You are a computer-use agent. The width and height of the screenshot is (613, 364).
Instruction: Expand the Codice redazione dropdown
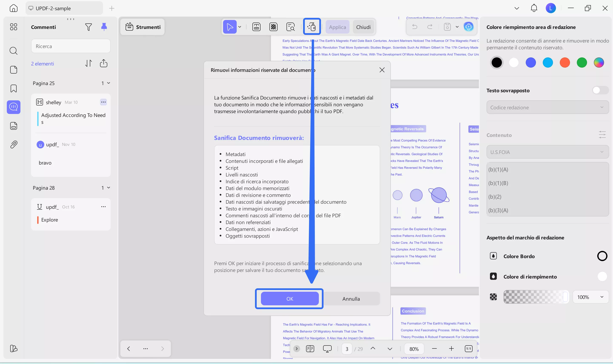tap(547, 107)
